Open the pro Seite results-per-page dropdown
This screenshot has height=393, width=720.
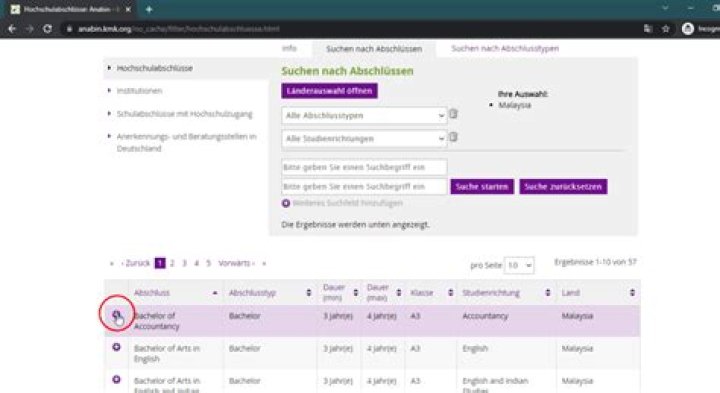(519, 265)
